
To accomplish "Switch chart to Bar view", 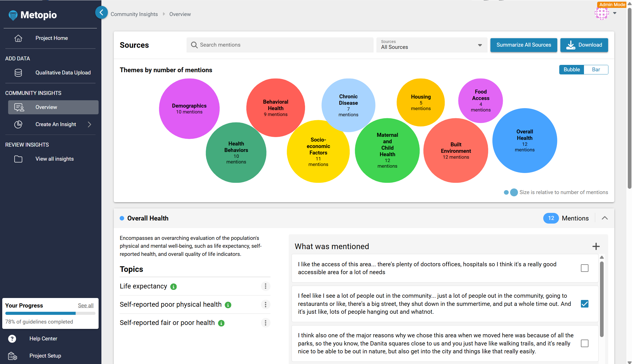I will pos(596,70).
